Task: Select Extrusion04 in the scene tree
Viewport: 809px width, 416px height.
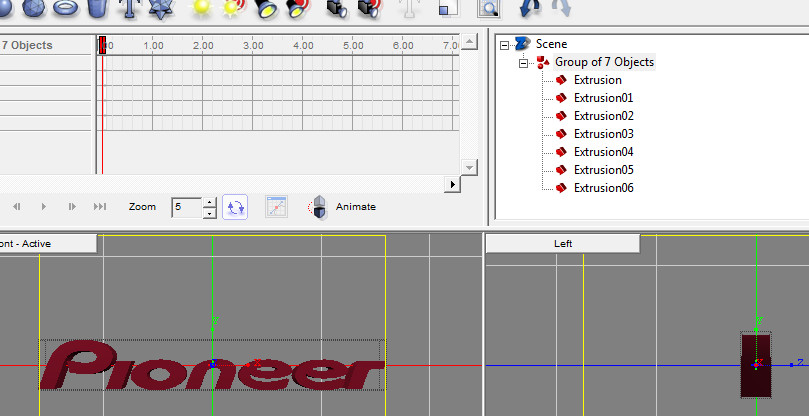Action: click(x=604, y=152)
